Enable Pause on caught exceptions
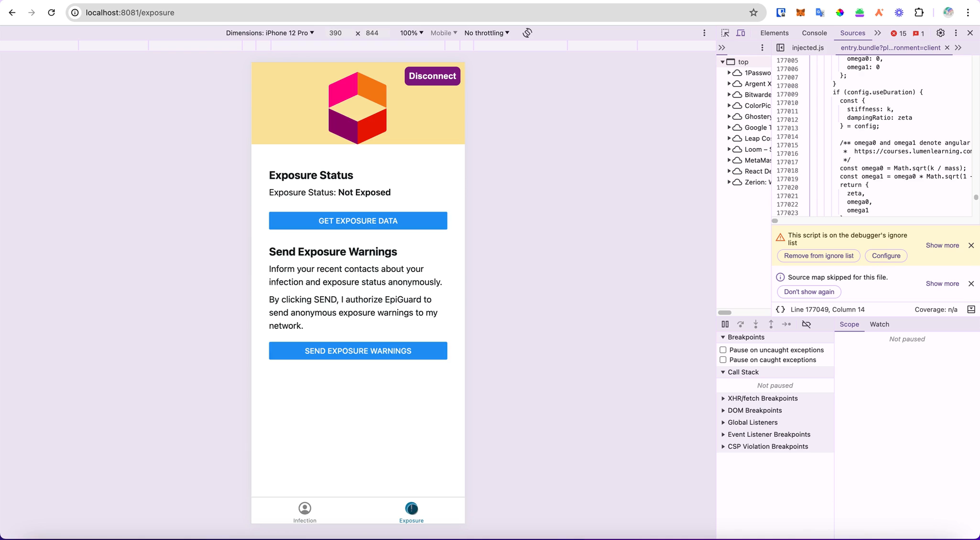Image resolution: width=980 pixels, height=540 pixels. 723,360
